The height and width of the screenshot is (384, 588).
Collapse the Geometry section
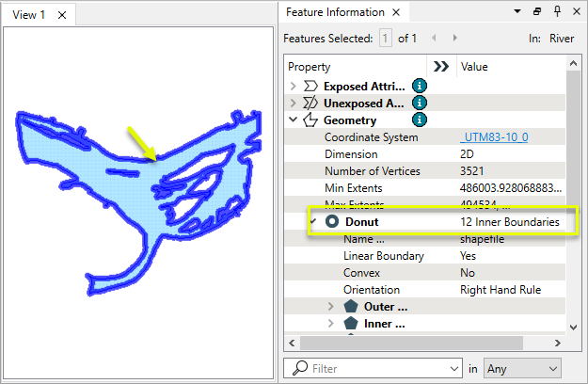pos(293,120)
